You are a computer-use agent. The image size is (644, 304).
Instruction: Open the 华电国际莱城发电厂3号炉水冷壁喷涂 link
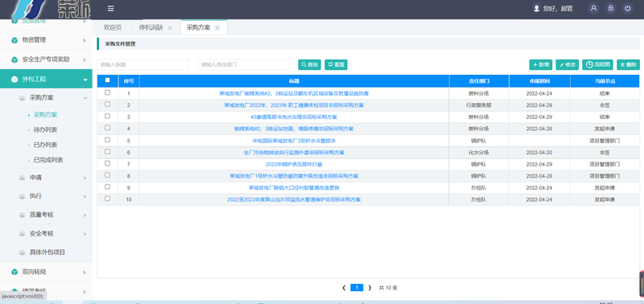coord(294,141)
